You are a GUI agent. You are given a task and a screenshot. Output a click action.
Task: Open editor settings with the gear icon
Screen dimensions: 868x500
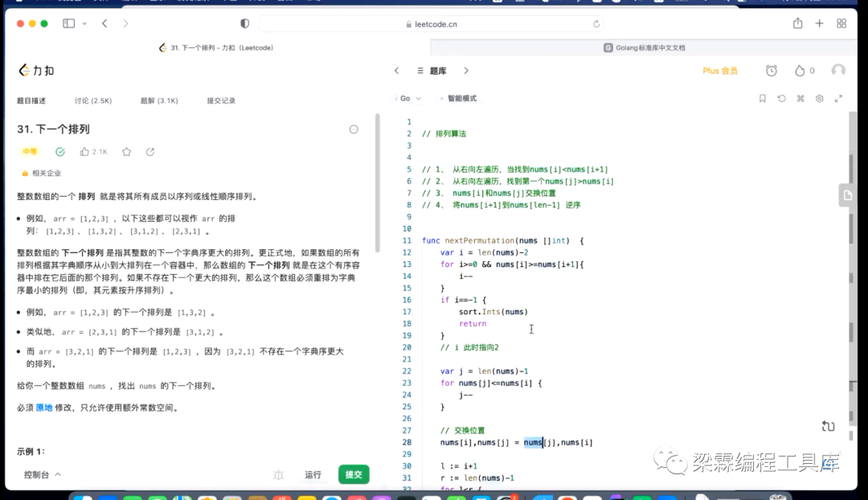click(x=820, y=98)
